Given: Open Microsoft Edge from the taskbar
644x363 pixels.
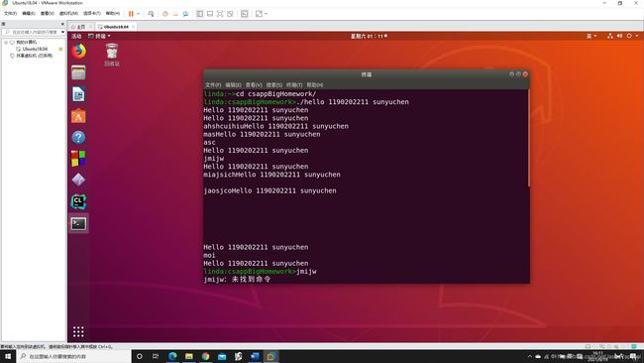Looking at the screenshot, I should point(172,356).
